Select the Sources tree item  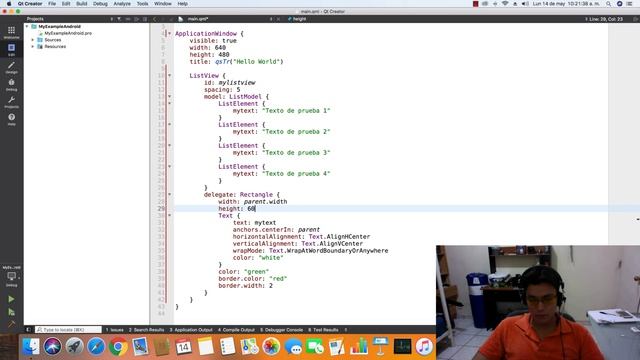coord(53,40)
